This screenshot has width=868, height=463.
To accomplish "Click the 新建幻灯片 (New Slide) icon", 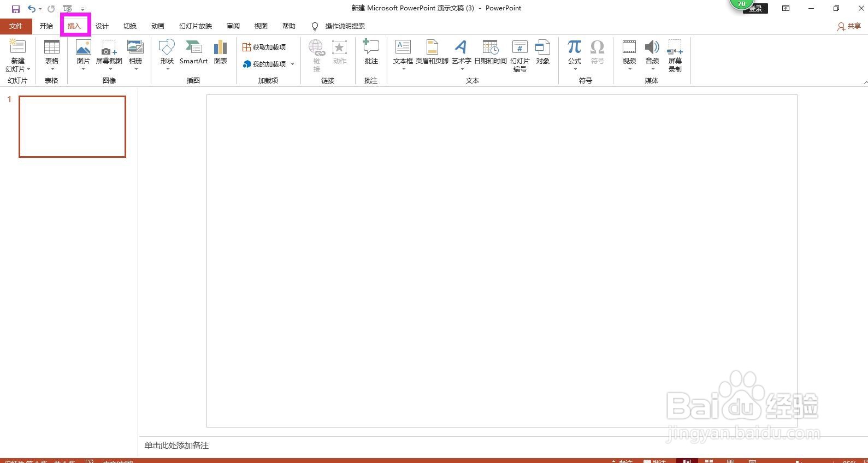I will (x=18, y=48).
